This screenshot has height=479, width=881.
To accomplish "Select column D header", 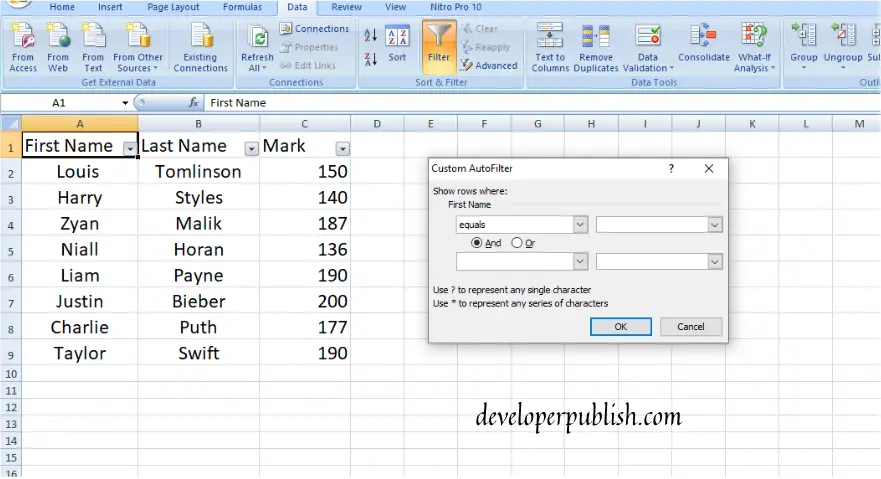I will pyautogui.click(x=377, y=124).
